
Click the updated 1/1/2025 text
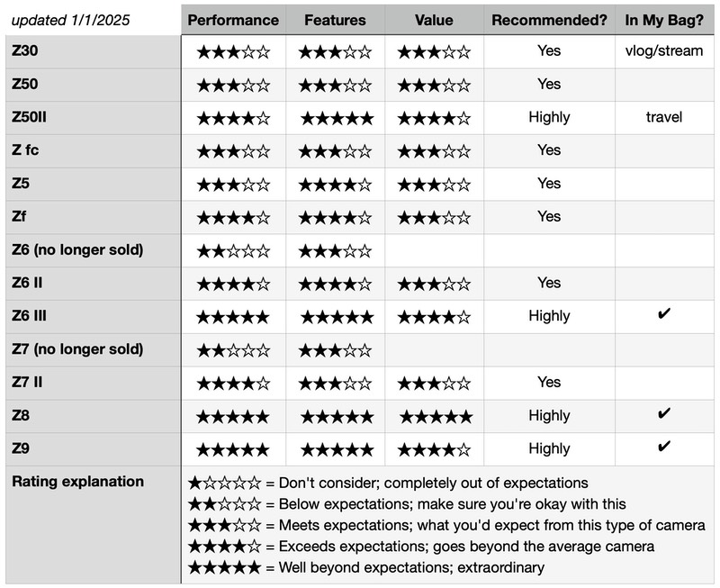[x=70, y=20]
